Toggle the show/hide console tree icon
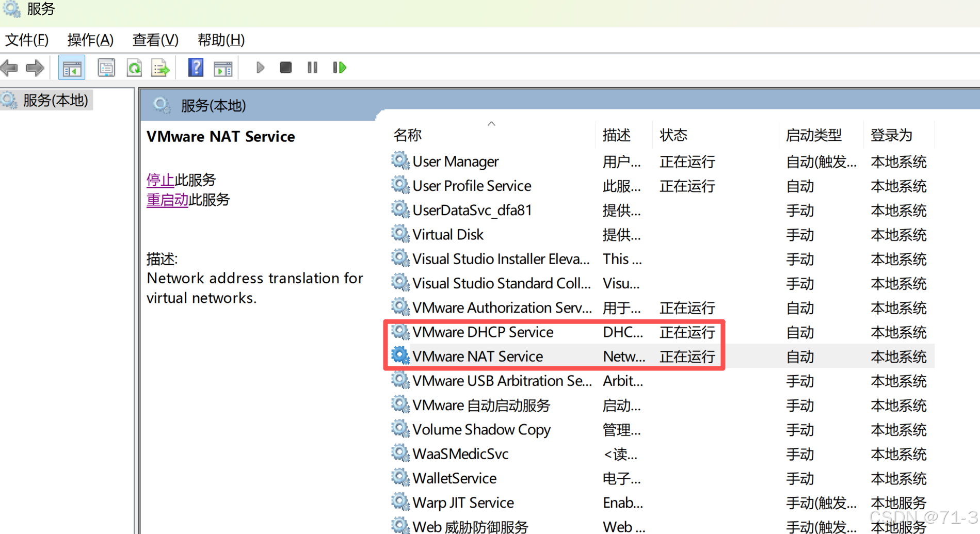Viewport: 980px width, 534px height. point(72,68)
